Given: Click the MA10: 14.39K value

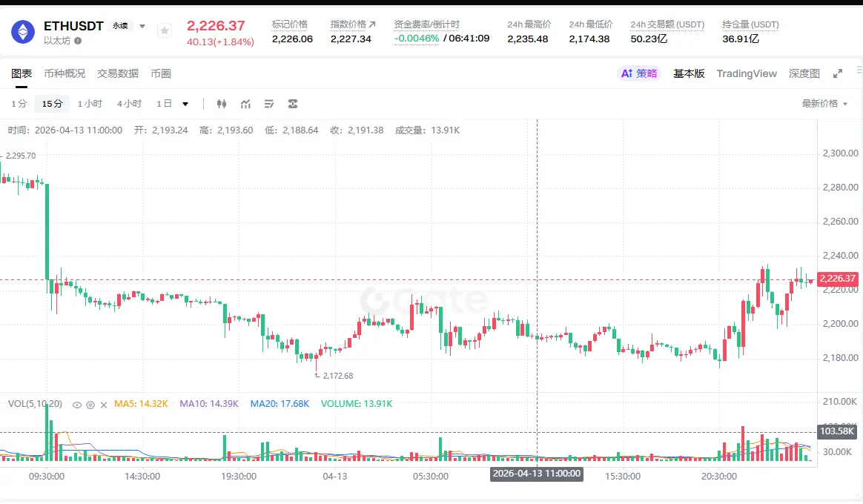Looking at the screenshot, I should pos(209,404).
